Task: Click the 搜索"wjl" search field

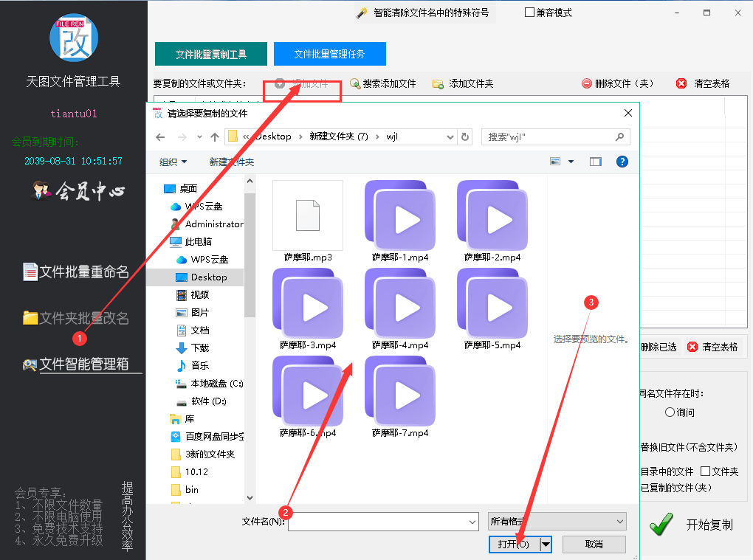Action: tap(556, 137)
